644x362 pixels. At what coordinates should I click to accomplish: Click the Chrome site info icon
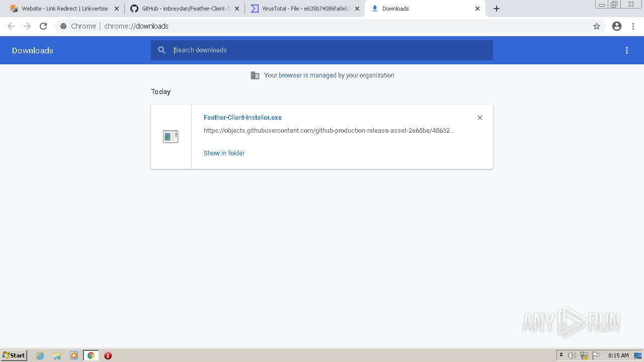[x=63, y=26]
